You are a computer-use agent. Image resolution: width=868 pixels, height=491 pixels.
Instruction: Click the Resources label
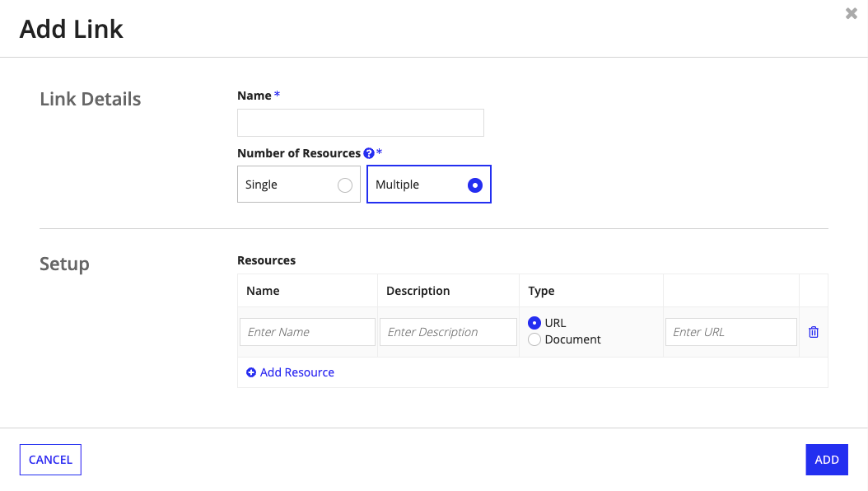pyautogui.click(x=266, y=260)
